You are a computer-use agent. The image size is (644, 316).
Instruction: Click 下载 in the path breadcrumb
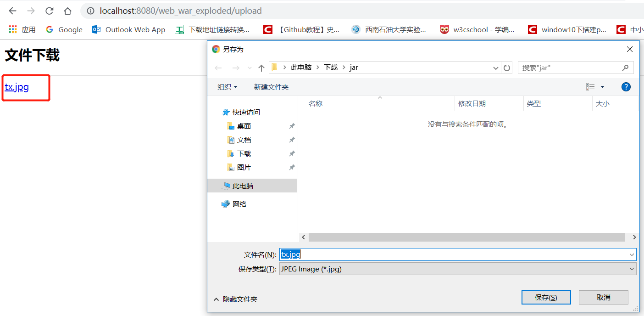[331, 68]
